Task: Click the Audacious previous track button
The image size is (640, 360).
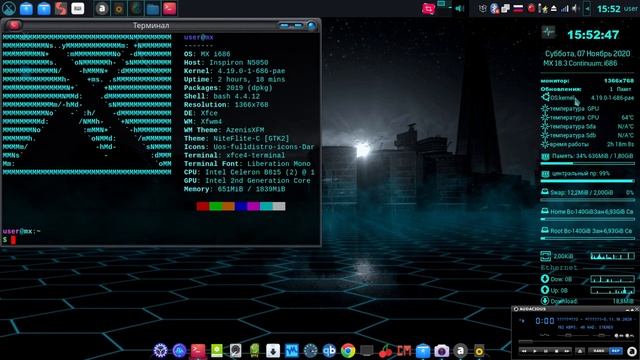Action: [524, 351]
